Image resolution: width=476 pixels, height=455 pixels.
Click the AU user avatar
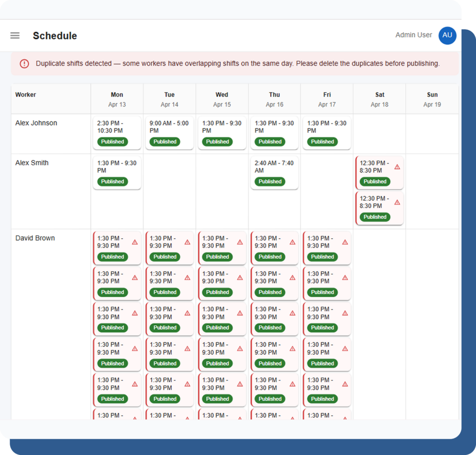[447, 35]
